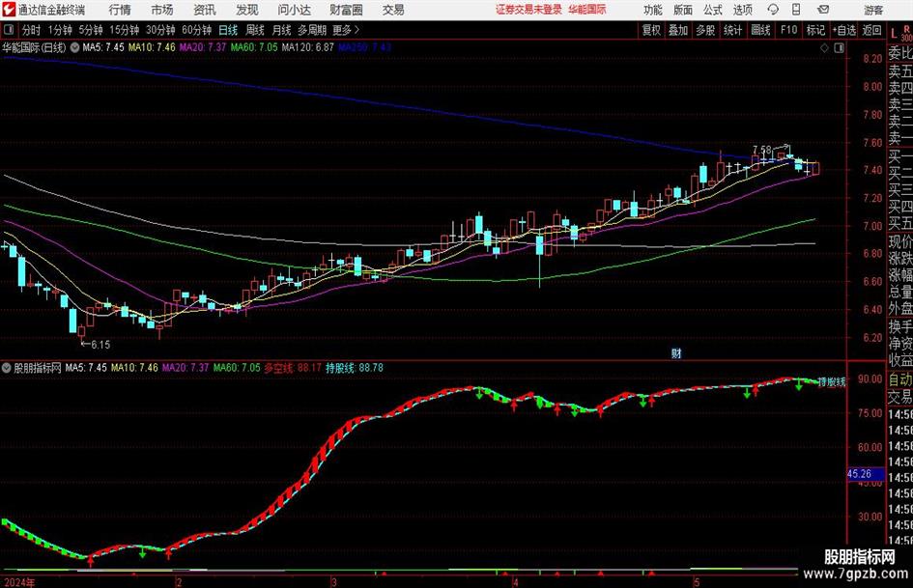
Task: Open sub-chart dropdown beside 股朋指标网
Action: (7, 368)
